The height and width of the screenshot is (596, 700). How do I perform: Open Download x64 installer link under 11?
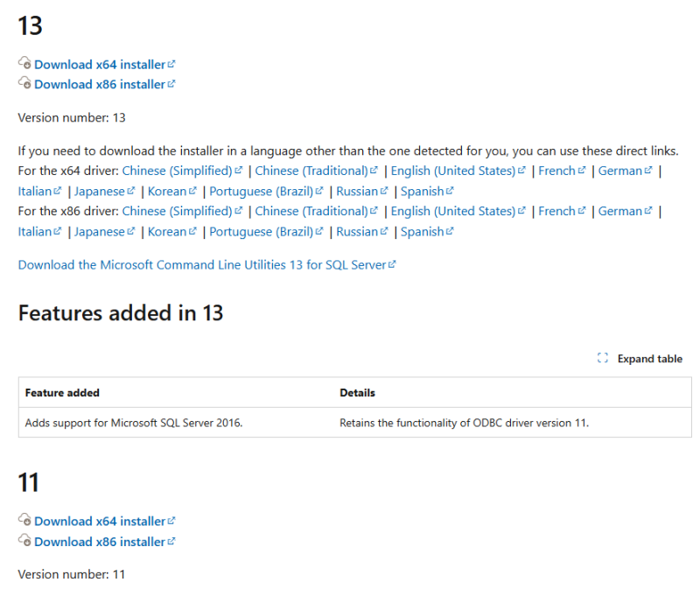click(x=99, y=521)
